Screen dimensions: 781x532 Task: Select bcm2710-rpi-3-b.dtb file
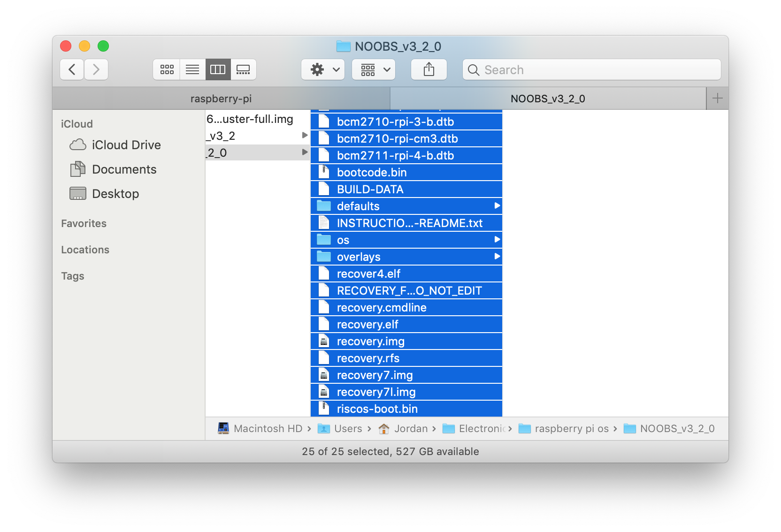[406, 122]
